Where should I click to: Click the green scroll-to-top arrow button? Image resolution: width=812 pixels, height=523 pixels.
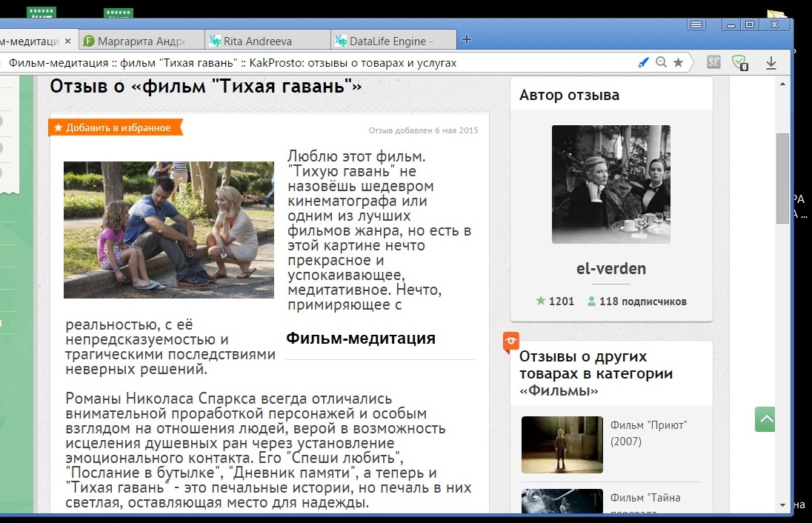click(765, 419)
